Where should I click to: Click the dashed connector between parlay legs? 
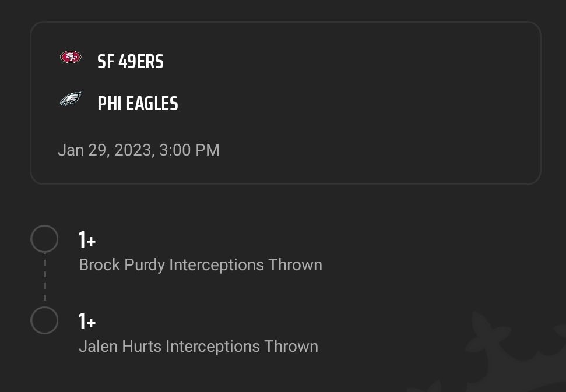45,277
